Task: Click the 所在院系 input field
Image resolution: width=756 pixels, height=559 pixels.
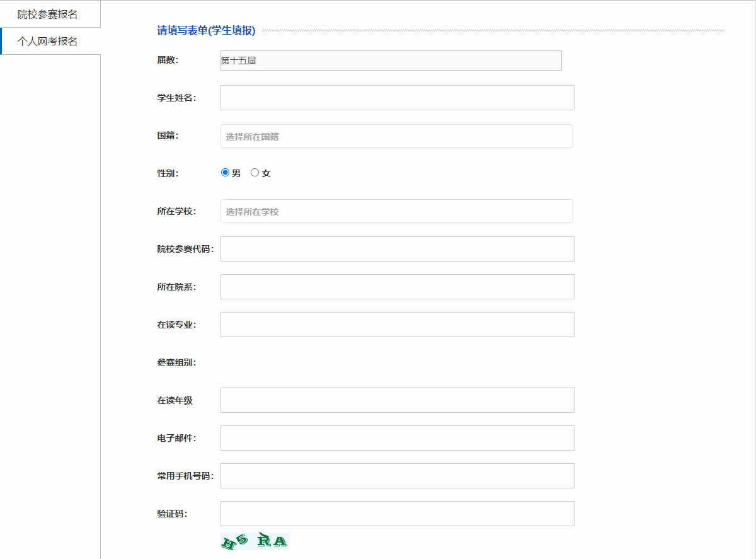Action: click(x=398, y=287)
